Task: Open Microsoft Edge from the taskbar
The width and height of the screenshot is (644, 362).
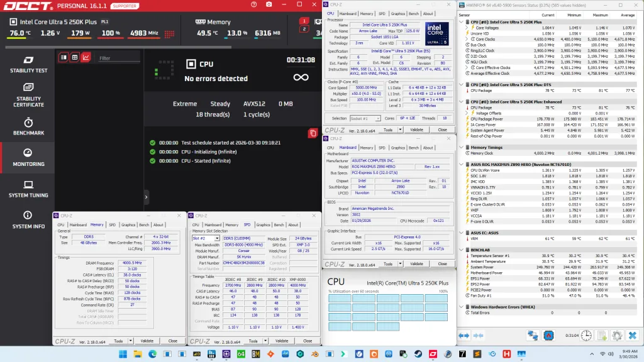Action: click(x=152, y=354)
